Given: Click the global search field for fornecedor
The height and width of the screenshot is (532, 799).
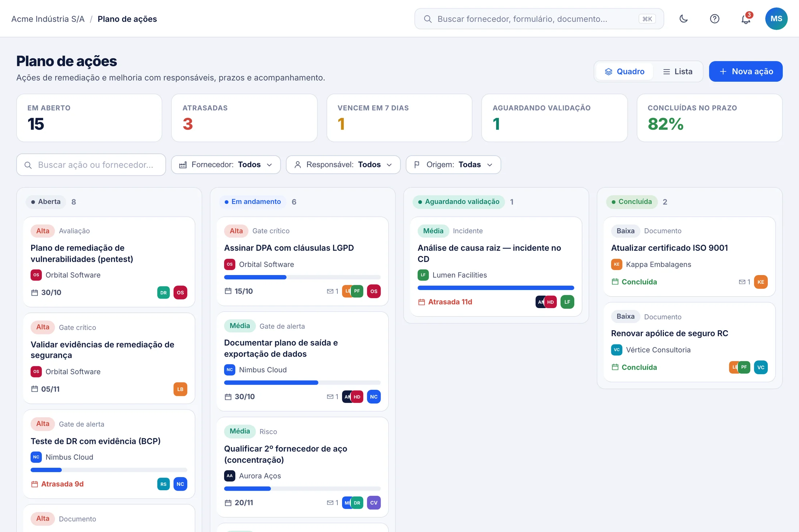Looking at the screenshot, I should point(539,19).
